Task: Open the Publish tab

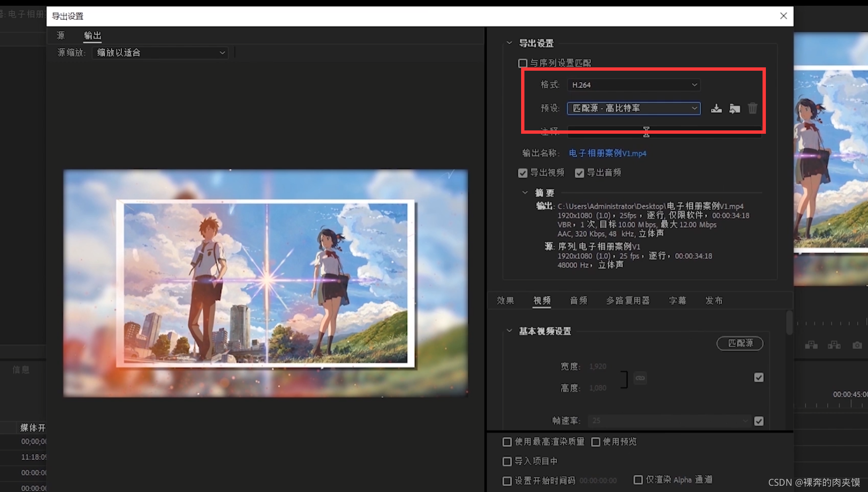Action: click(714, 300)
